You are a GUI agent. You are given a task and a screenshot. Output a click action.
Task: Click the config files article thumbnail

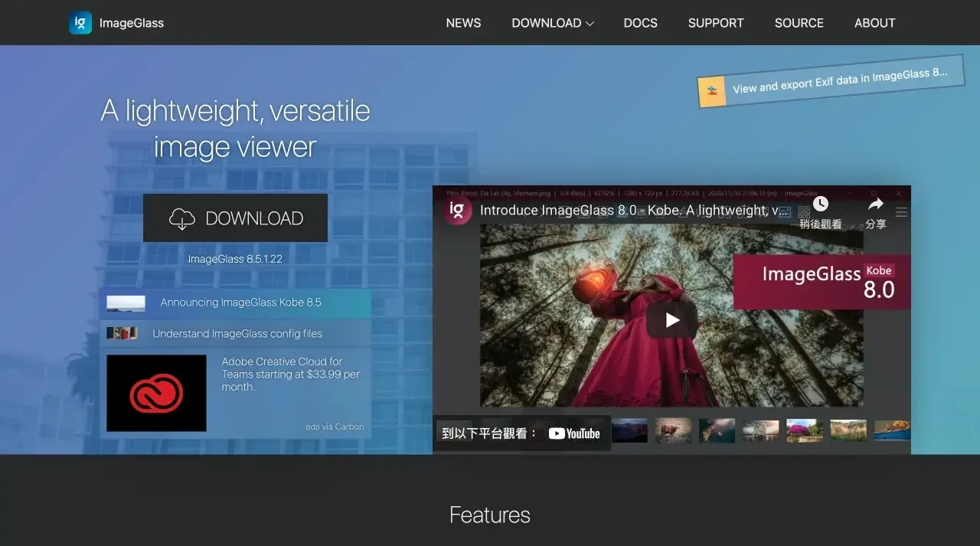122,333
